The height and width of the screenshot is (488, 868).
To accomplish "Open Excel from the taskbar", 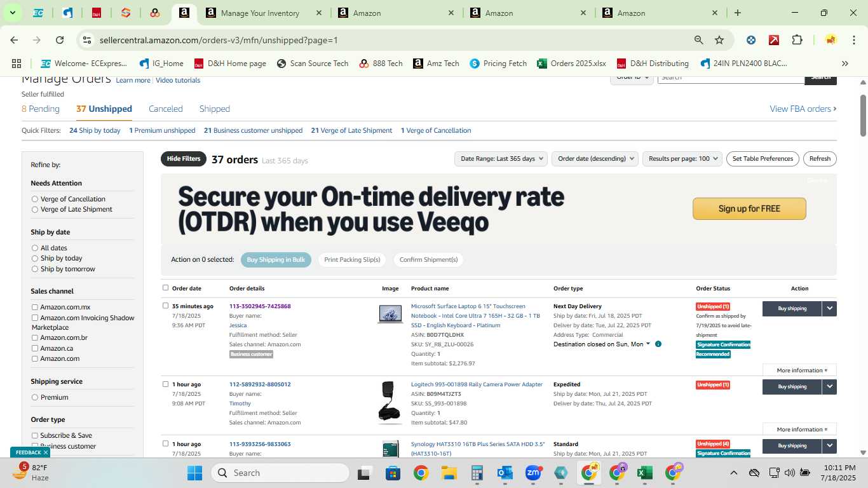I will tap(645, 473).
